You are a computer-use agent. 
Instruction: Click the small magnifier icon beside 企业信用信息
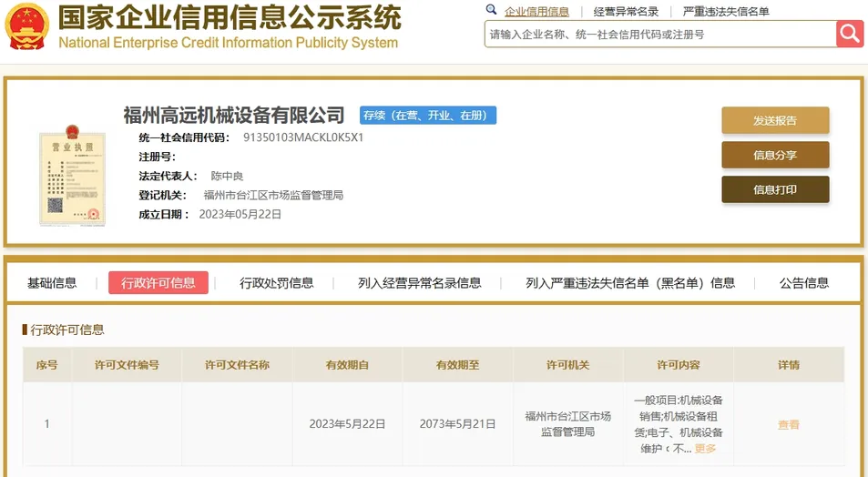coord(491,9)
